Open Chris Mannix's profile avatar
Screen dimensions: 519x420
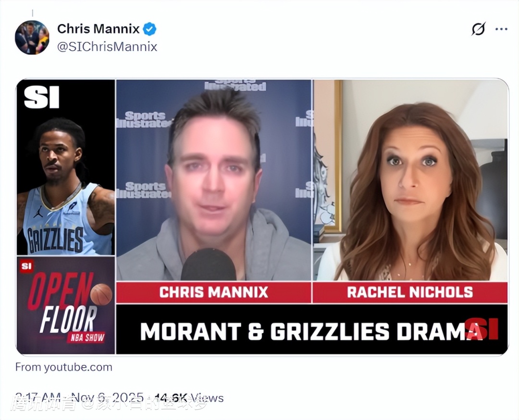tap(32, 37)
